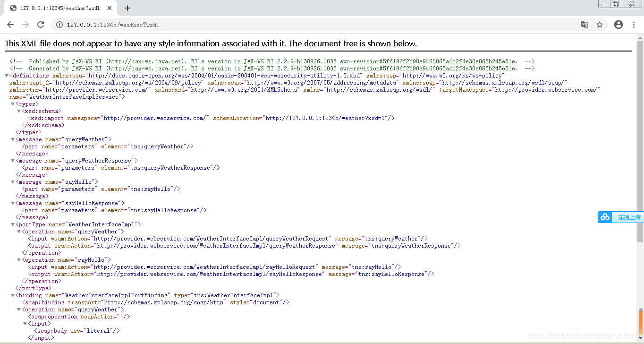Collapse the message sayHello node
The width and height of the screenshot is (644, 344).
(13, 182)
